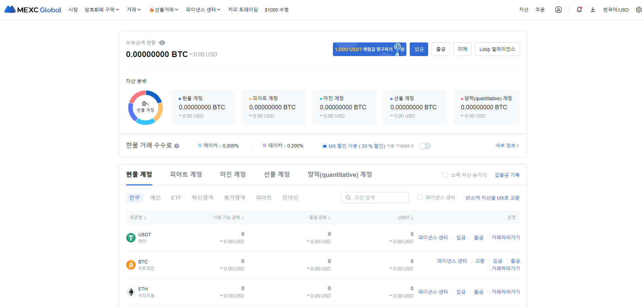
Task: Click the MX discount logo icon
Action: pyautogui.click(x=325, y=146)
